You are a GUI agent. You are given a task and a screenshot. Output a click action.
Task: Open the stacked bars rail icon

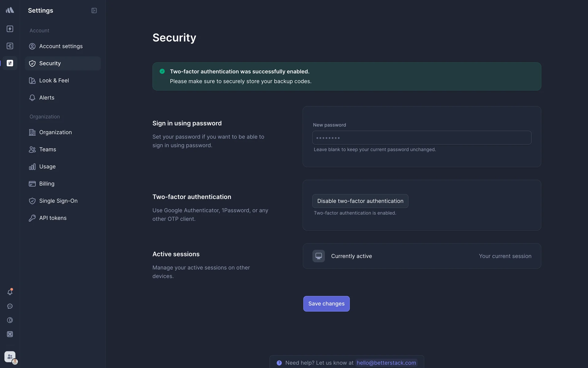coord(10,46)
